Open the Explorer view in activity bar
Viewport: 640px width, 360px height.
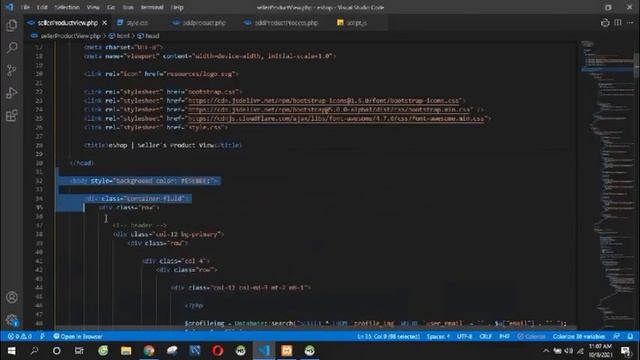point(12,25)
